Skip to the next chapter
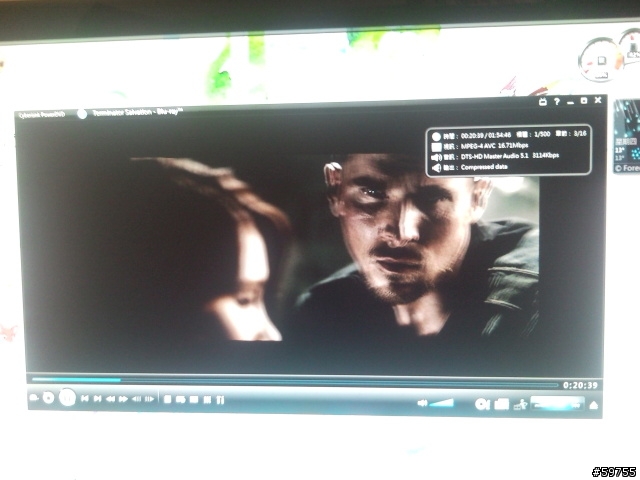This screenshot has width=640, height=480. coord(97,398)
